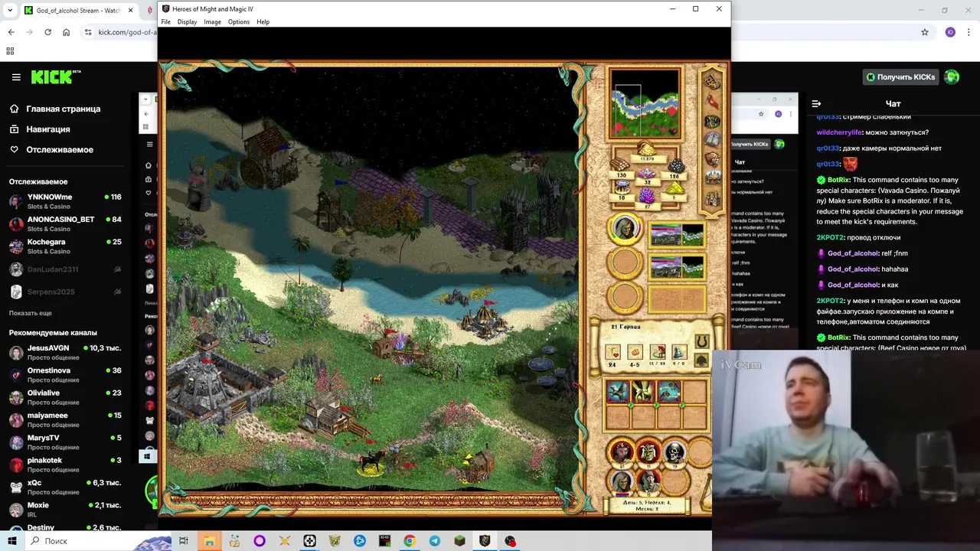Viewport: 980px width, 551px height.
Task: Click the fist damage icon above 4-5
Action: [x=635, y=351]
